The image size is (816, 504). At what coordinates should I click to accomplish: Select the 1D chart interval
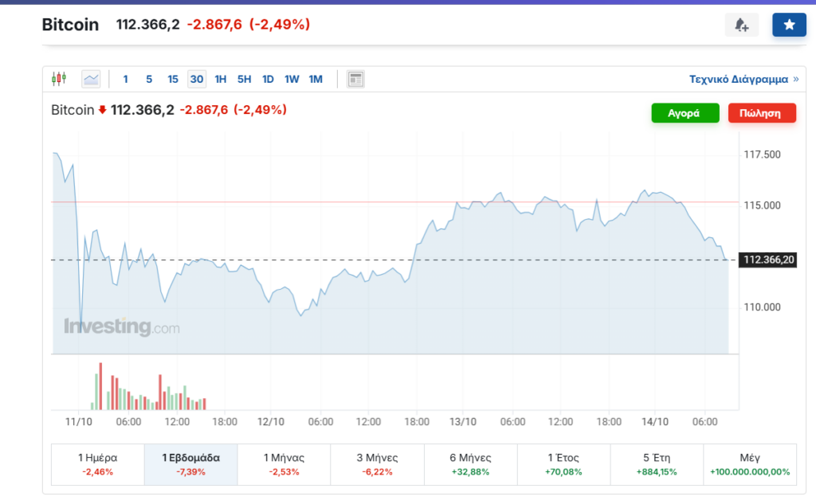[x=268, y=79]
